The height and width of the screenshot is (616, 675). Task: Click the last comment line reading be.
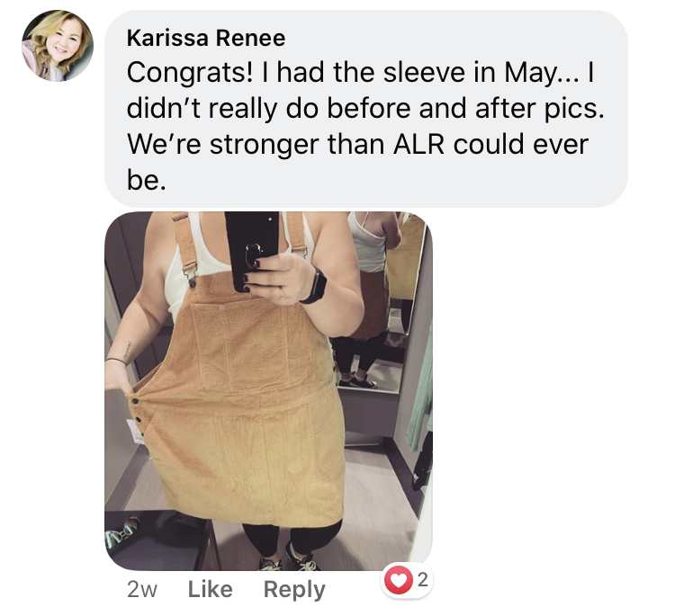pyautogui.click(x=147, y=180)
